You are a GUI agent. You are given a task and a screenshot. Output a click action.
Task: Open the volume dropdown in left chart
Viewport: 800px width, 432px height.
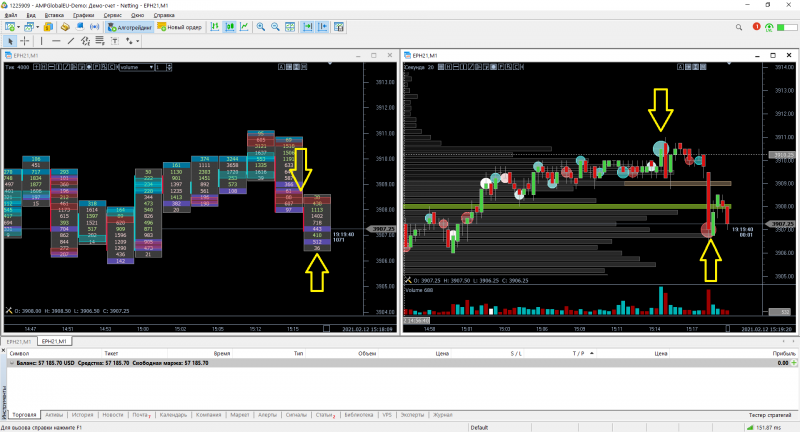(x=137, y=67)
